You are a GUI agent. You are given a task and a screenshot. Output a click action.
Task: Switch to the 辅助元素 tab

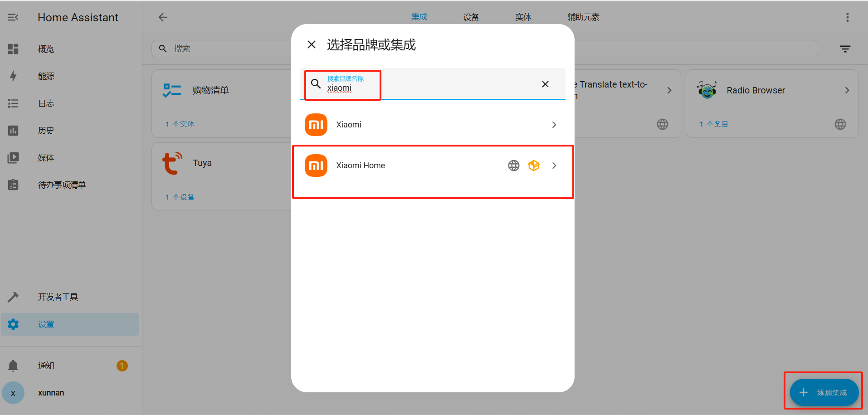click(x=584, y=17)
